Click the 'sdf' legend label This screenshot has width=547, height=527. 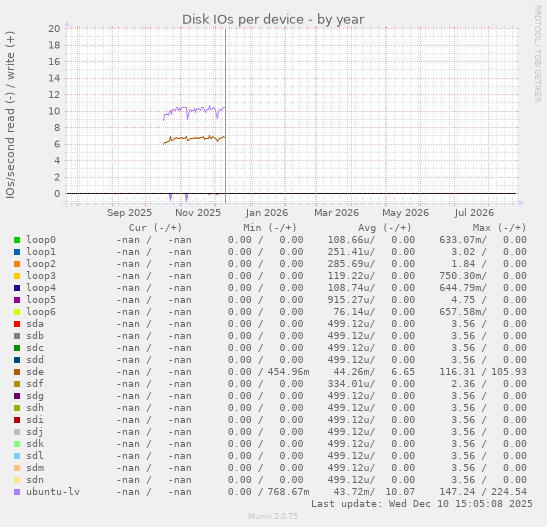[x=35, y=384]
